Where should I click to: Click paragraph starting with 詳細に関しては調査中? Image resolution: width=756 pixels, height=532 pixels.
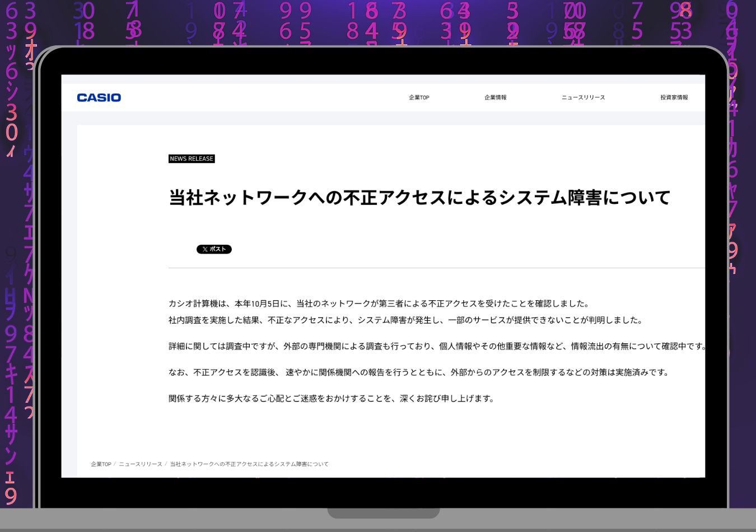437,347
